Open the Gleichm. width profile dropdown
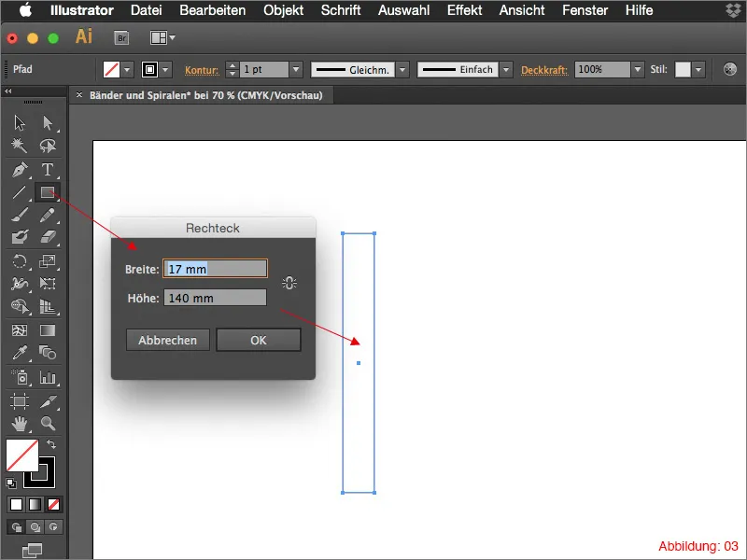Screen dimensions: 747x560 tap(402, 69)
